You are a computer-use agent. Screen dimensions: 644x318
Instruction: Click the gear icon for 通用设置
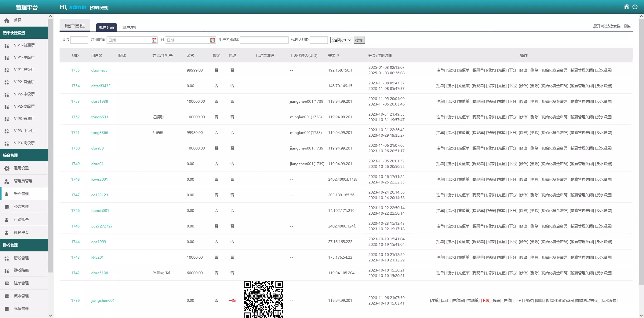[7, 168]
